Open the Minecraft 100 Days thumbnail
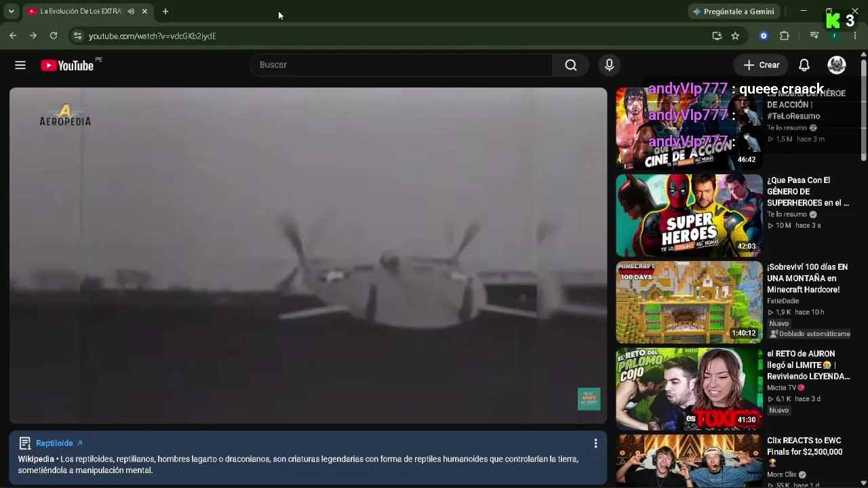This screenshot has width=868, height=488. click(x=689, y=302)
